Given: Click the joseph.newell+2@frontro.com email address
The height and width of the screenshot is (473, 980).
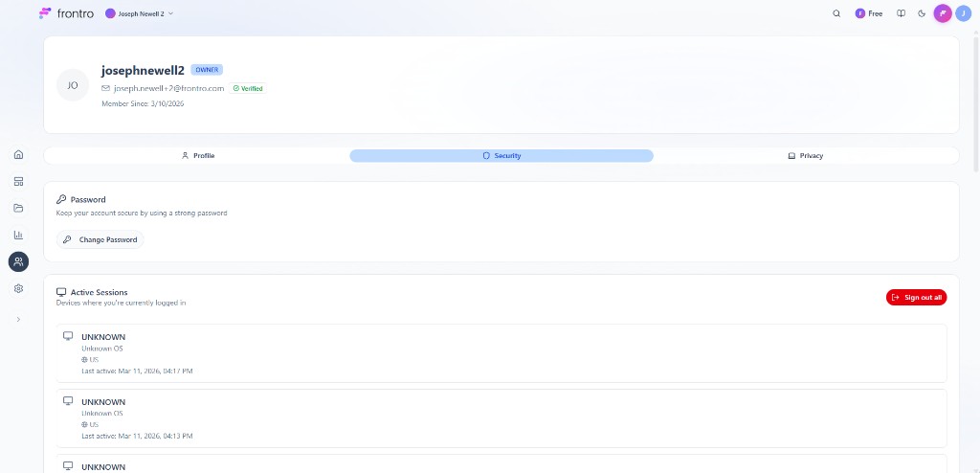Looking at the screenshot, I should 168,88.
